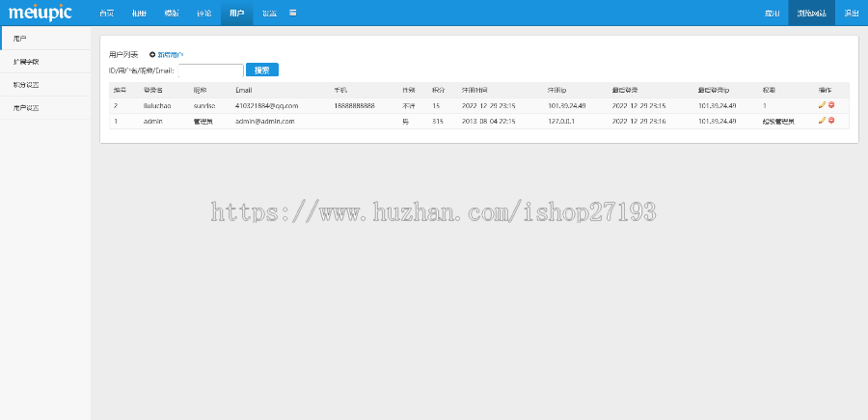Screen dimensions: 868x420
Task: Switch to the 评论 tab
Action: pyautogui.click(x=203, y=13)
